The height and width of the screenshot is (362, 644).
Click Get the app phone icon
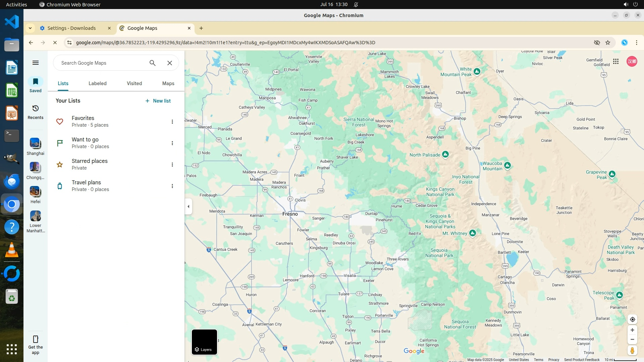pyautogui.click(x=36, y=339)
